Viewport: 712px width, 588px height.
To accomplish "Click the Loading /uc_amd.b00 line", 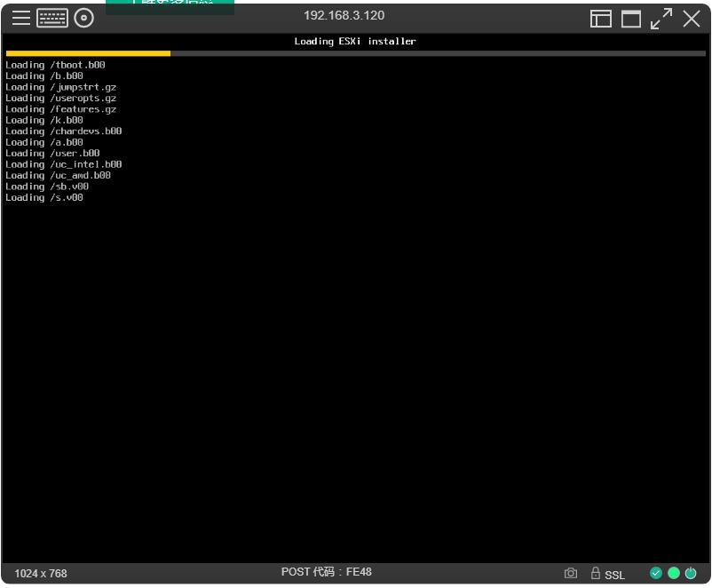I will click(58, 175).
